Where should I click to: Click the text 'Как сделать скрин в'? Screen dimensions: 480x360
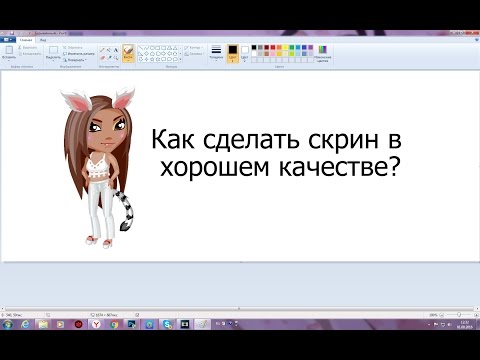pos(276,140)
